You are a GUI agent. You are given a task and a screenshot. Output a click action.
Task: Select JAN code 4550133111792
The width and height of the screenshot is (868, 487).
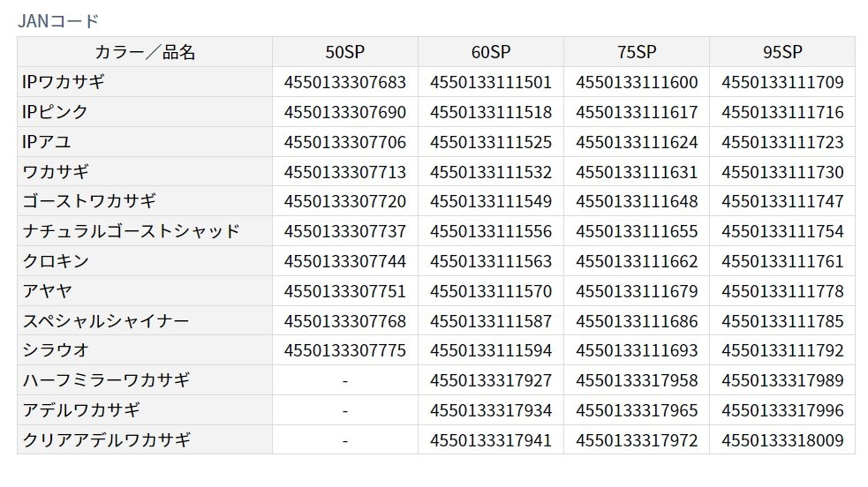tap(781, 350)
